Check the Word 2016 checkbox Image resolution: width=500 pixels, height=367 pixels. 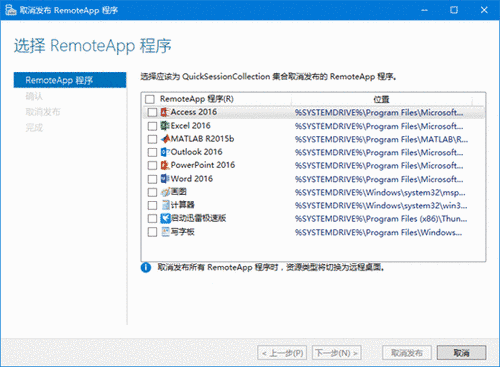[x=152, y=179]
